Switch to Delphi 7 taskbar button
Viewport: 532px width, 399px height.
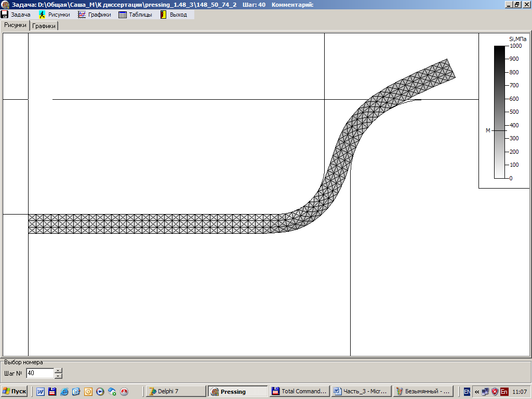coord(175,391)
